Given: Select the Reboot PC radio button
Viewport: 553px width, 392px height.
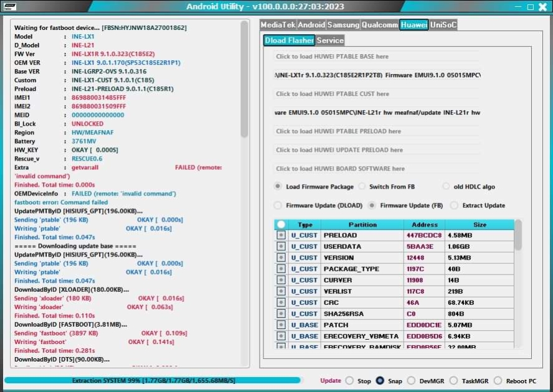Looking at the screenshot, I should 497,381.
